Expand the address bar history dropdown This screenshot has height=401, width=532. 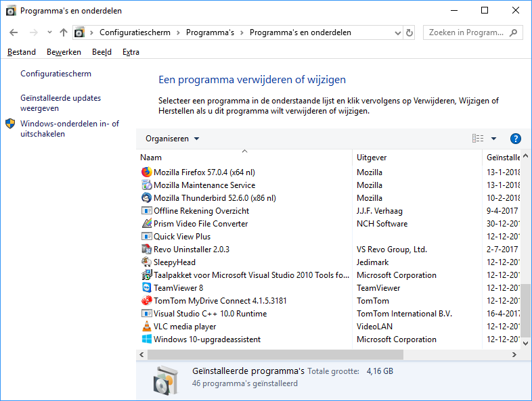(397, 33)
